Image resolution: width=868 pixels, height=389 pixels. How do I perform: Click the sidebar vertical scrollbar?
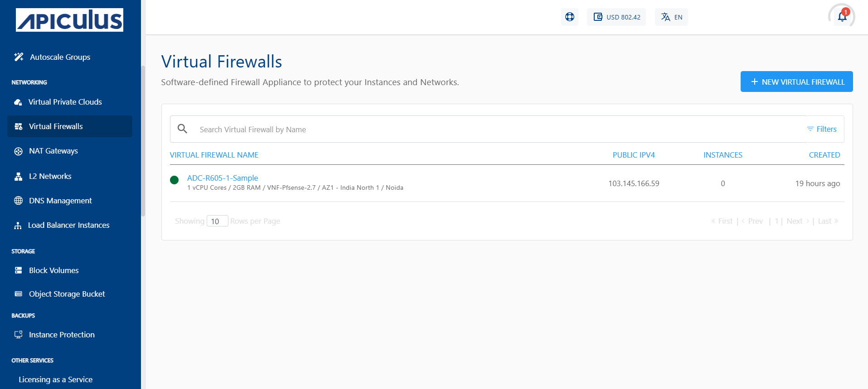coord(143,141)
